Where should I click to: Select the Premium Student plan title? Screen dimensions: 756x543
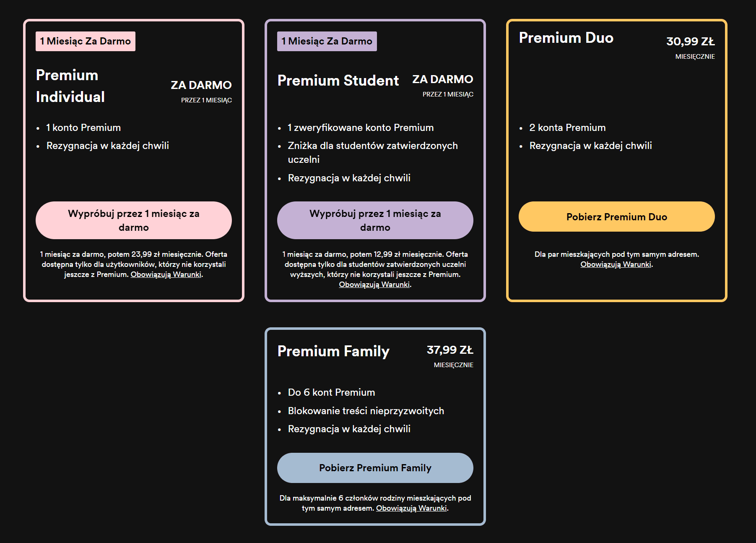pyautogui.click(x=338, y=81)
